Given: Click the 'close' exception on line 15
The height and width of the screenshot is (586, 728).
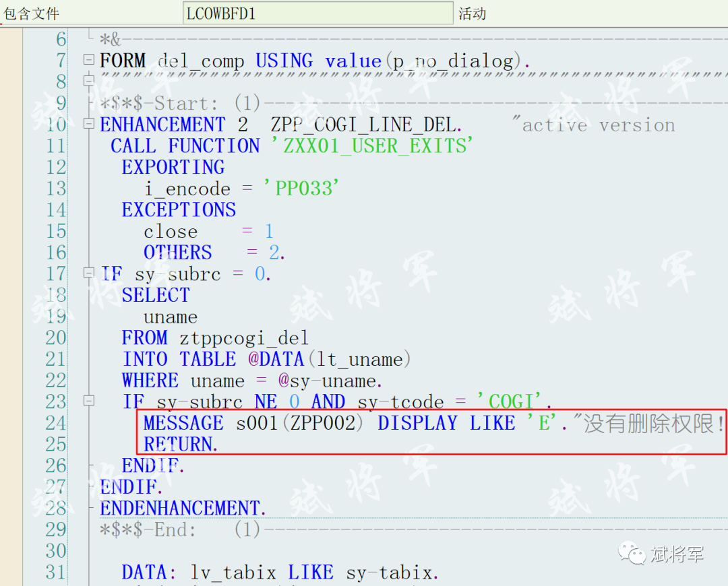Looking at the screenshot, I should (x=171, y=231).
